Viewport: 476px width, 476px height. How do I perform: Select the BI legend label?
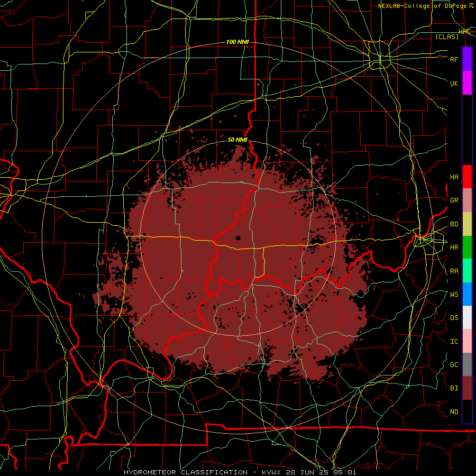pos(454,388)
